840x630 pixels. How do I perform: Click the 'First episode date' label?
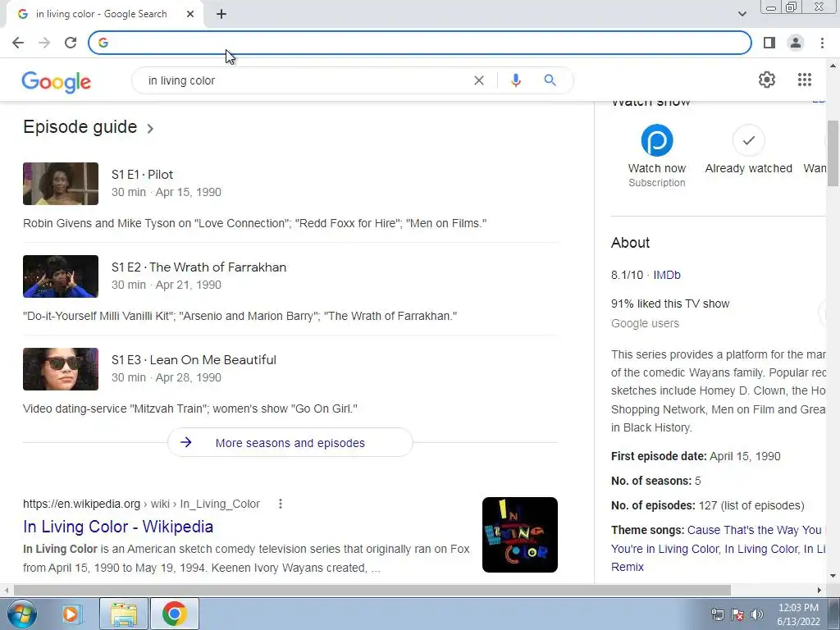[x=659, y=456]
